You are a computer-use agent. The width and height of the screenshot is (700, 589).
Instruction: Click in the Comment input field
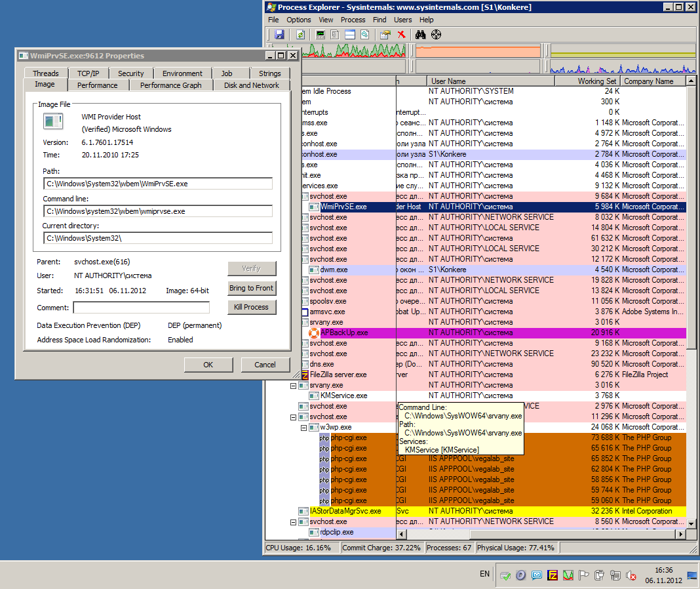[x=142, y=308]
